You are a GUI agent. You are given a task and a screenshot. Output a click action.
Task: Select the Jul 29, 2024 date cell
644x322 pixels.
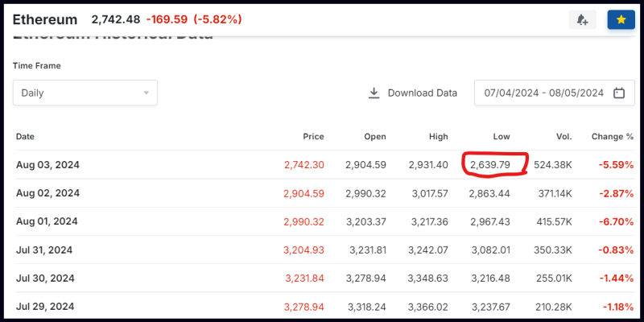tap(45, 307)
